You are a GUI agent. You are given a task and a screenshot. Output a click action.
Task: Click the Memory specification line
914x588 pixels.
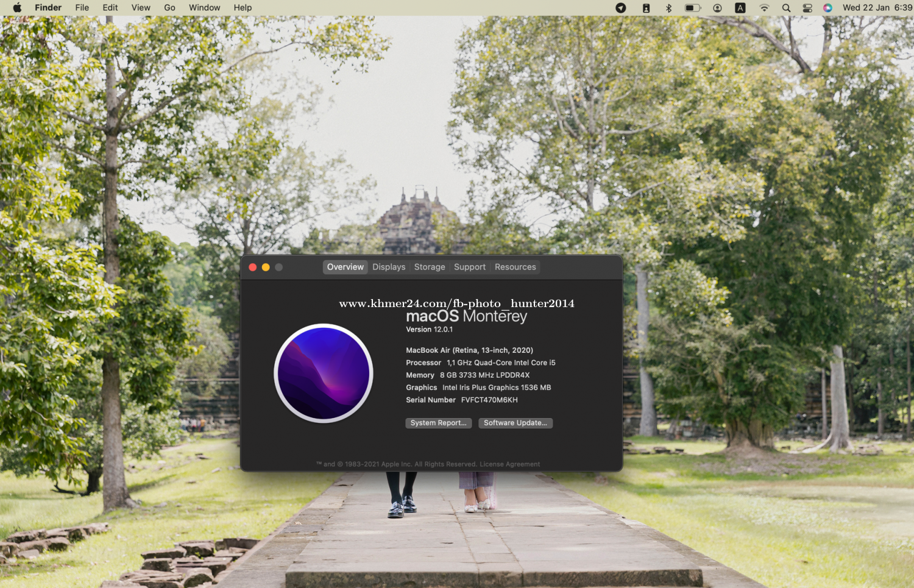coord(468,375)
